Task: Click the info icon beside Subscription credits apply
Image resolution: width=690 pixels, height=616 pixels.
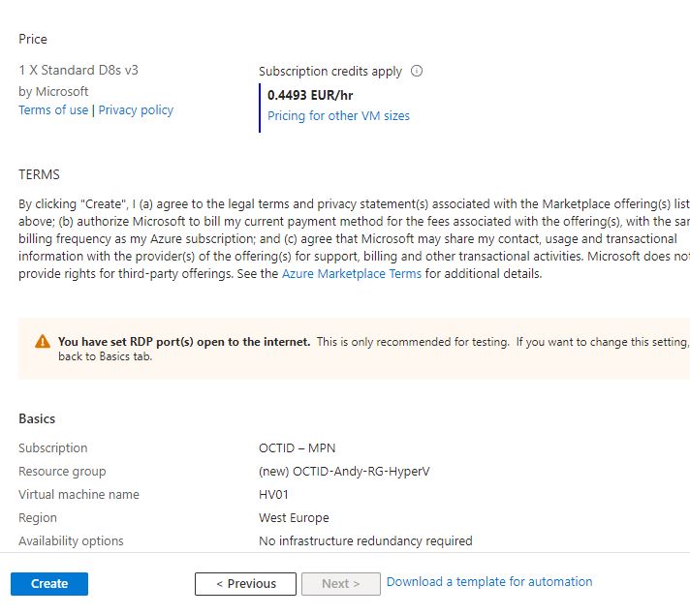Action: click(x=417, y=71)
